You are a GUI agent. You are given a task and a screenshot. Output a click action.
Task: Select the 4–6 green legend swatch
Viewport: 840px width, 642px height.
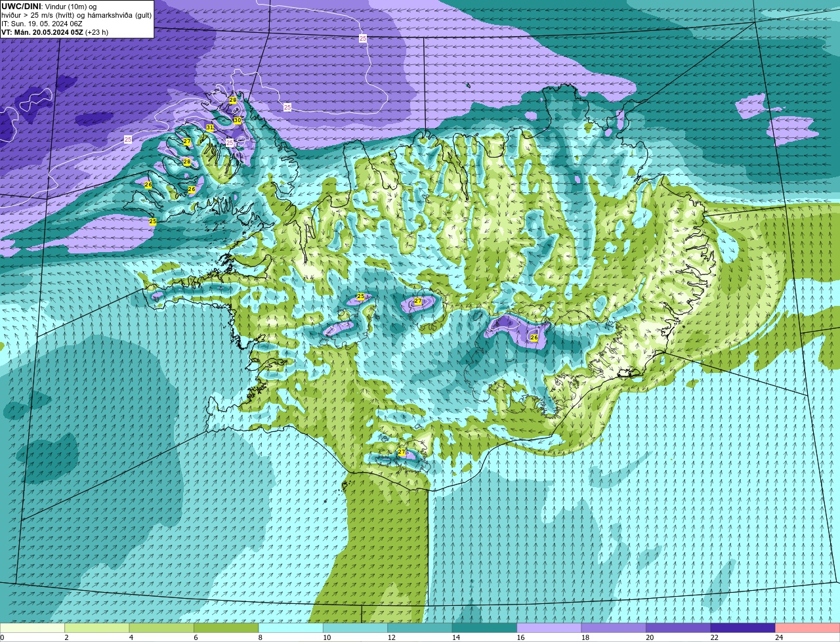[x=161, y=628]
